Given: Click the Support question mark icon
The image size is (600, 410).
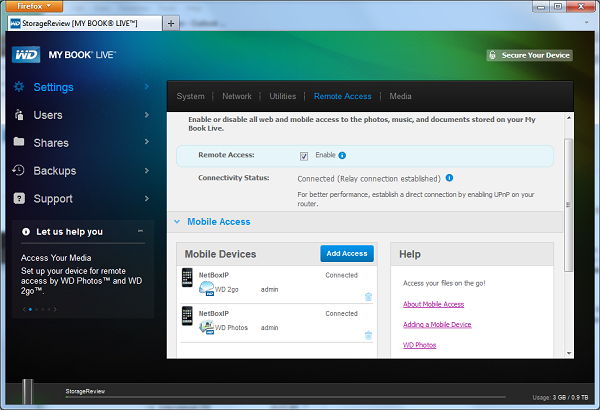Looking at the screenshot, I should pos(19,198).
